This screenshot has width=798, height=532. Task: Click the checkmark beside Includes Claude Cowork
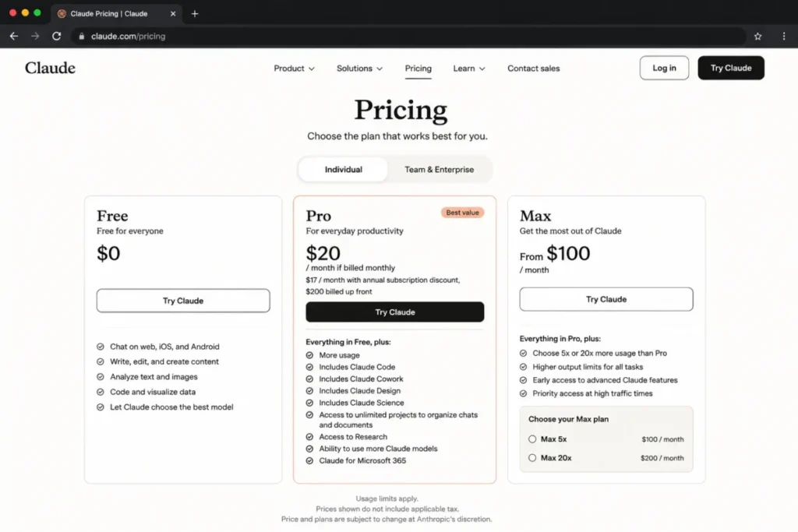click(x=309, y=379)
